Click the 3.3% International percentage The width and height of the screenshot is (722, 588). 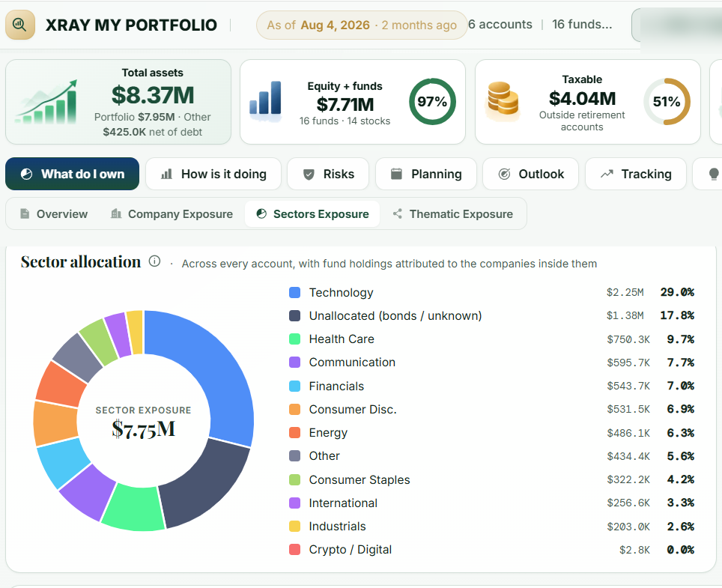tap(681, 503)
